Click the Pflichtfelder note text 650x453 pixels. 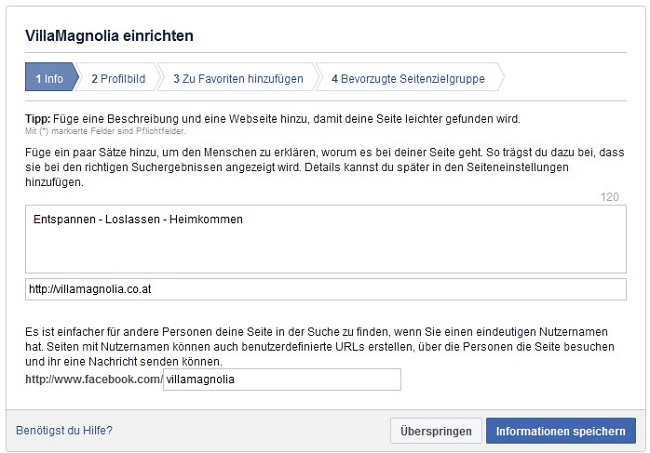point(105,131)
